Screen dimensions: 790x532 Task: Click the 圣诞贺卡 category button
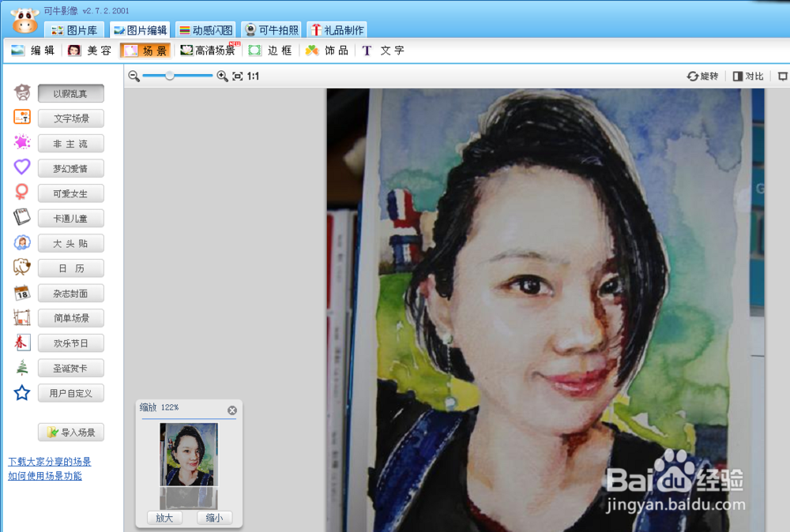tap(71, 368)
